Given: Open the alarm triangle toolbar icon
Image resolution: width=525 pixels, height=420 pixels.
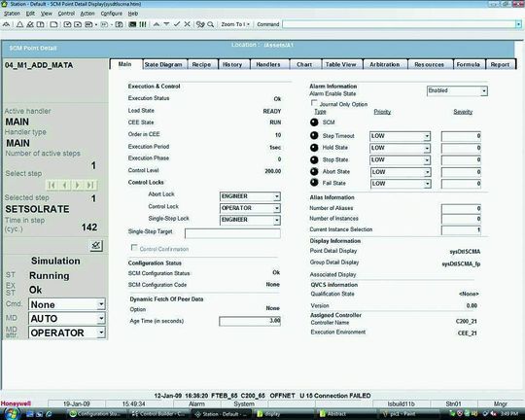Looking at the screenshot, I should click(19, 24).
